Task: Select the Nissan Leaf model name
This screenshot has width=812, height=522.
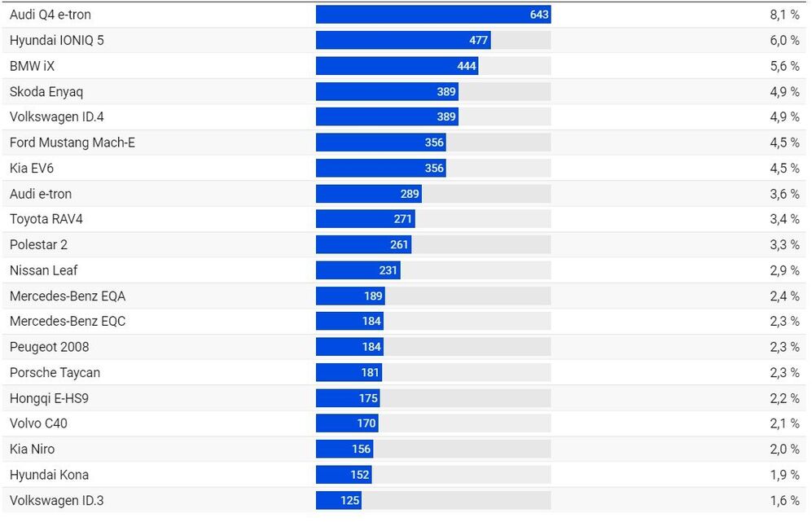Action: [x=44, y=270]
